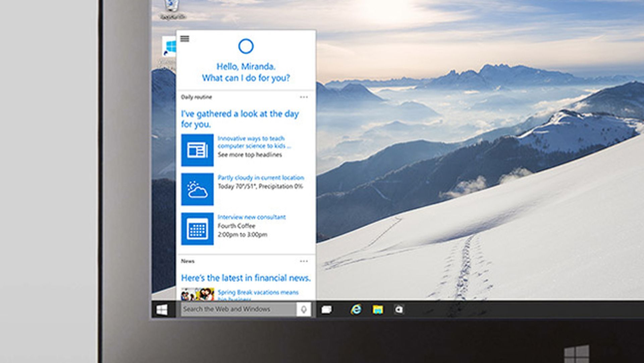644x363 pixels.
Task: Open the News section ellipsis menu
Action: click(x=304, y=260)
